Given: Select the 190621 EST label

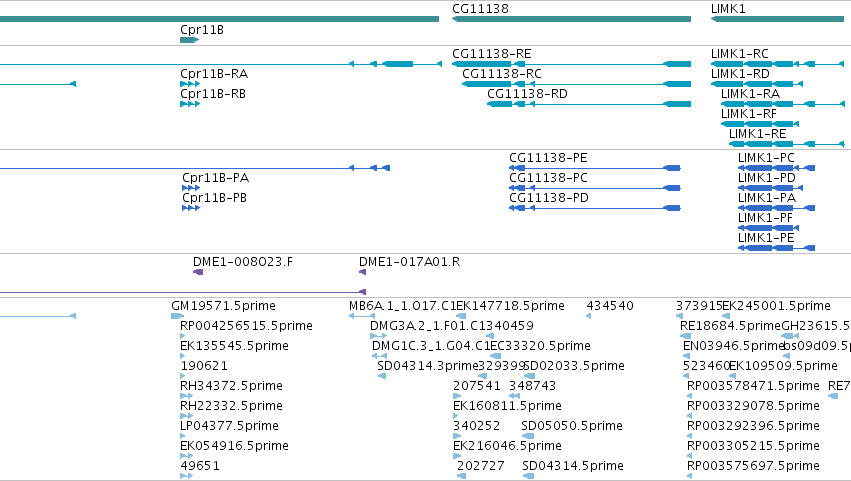Looking at the screenshot, I should [x=204, y=366].
